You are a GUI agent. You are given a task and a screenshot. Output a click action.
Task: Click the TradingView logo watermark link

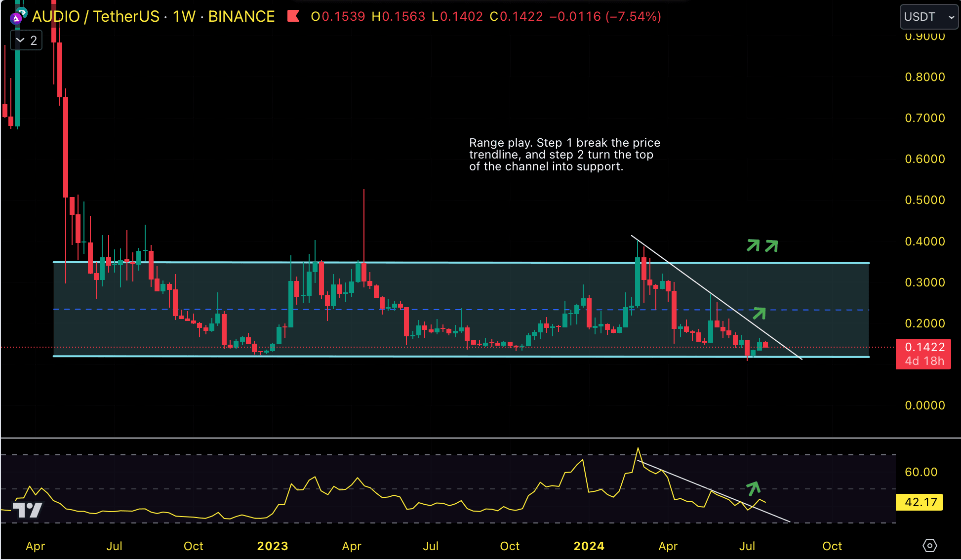pos(27,510)
